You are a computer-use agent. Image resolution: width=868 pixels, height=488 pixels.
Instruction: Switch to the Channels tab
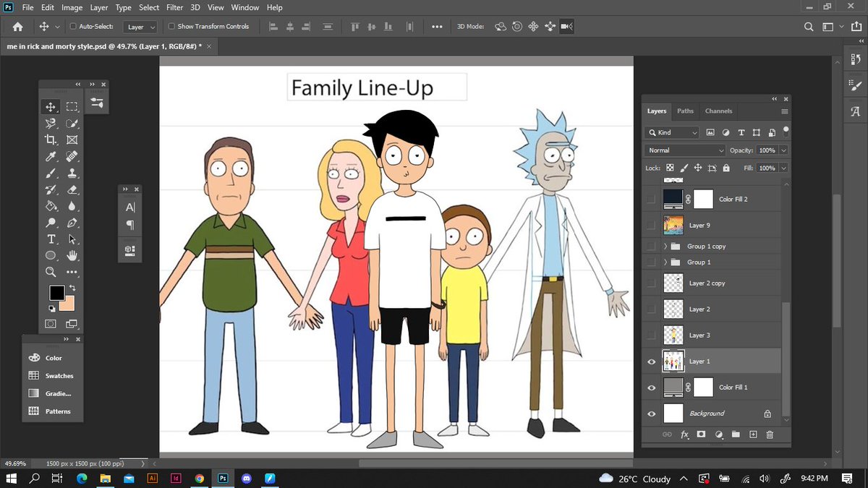pos(718,111)
